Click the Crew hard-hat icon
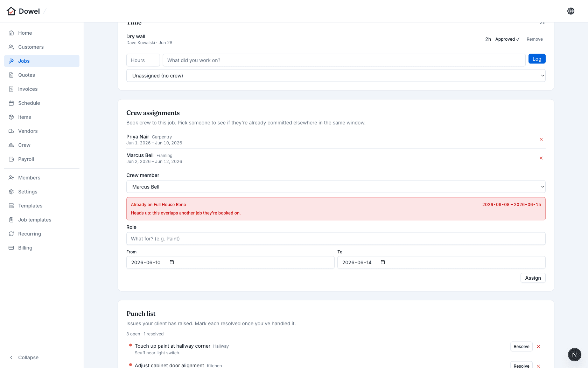 click(x=11, y=145)
